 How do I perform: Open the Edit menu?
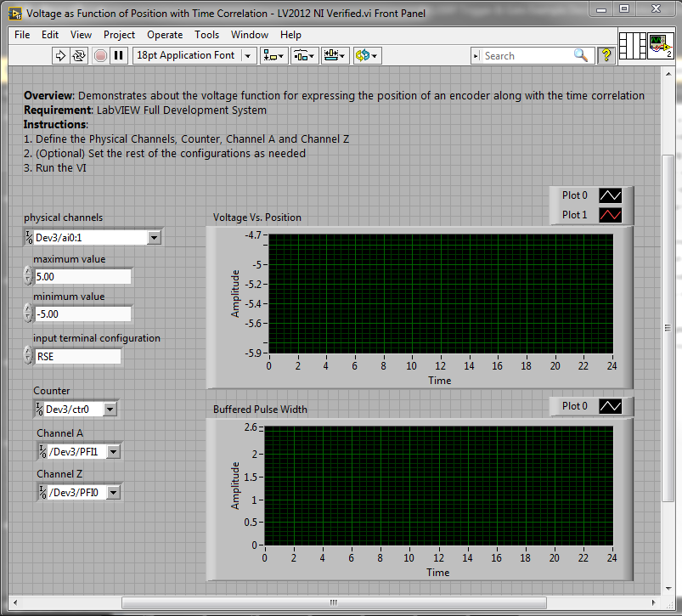coord(50,35)
